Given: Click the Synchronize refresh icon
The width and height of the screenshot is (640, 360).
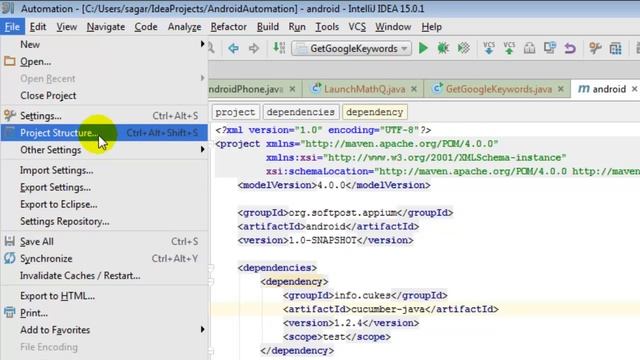Looking at the screenshot, I should click(x=9, y=258).
